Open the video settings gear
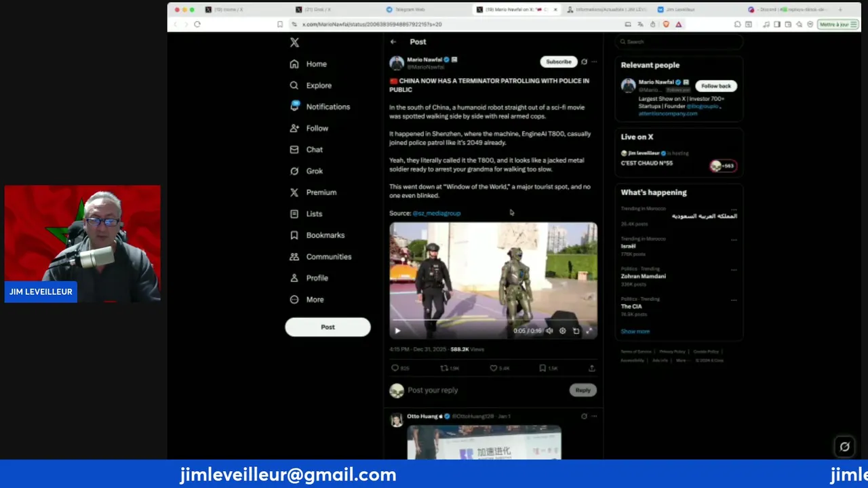Viewport: 868px width, 488px height. point(562,331)
